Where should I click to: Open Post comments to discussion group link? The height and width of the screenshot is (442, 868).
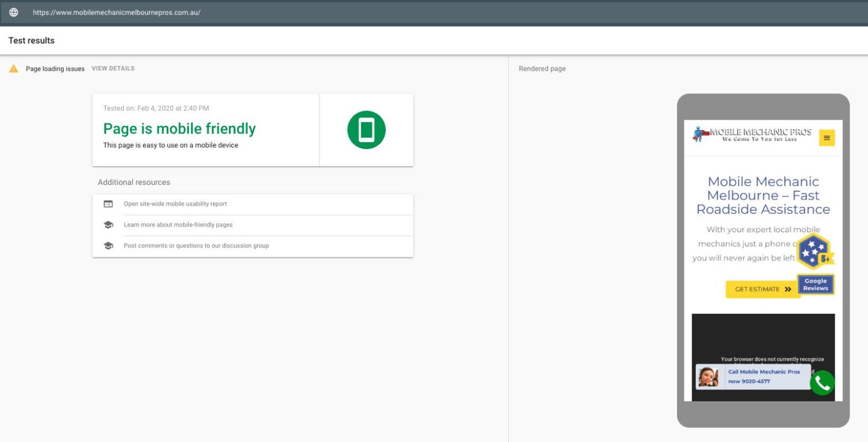[196, 246]
